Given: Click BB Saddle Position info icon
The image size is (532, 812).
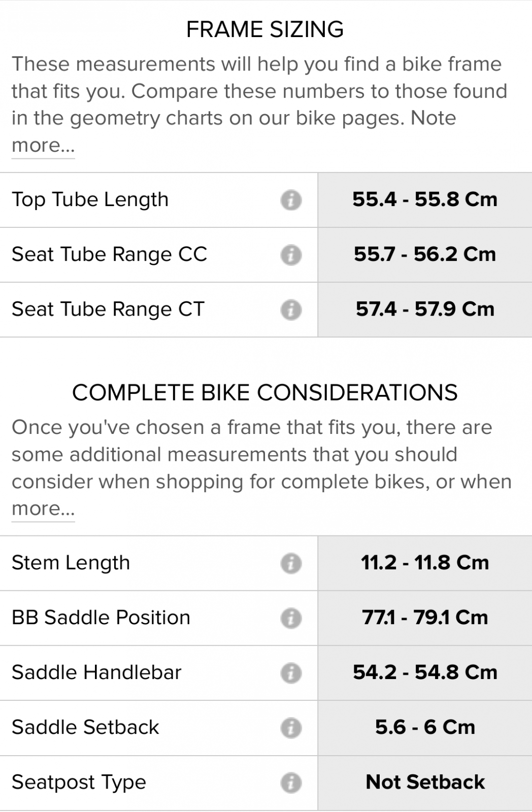Looking at the screenshot, I should tap(291, 618).
